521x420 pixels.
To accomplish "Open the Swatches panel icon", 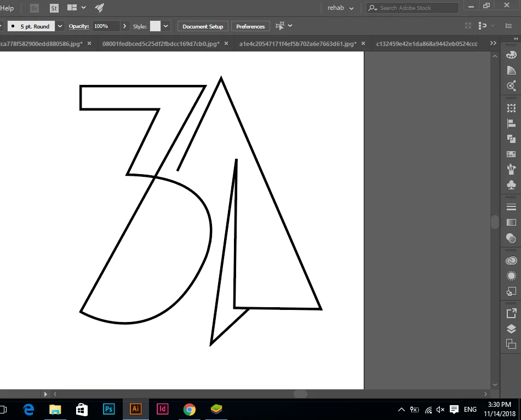I will coord(511,154).
